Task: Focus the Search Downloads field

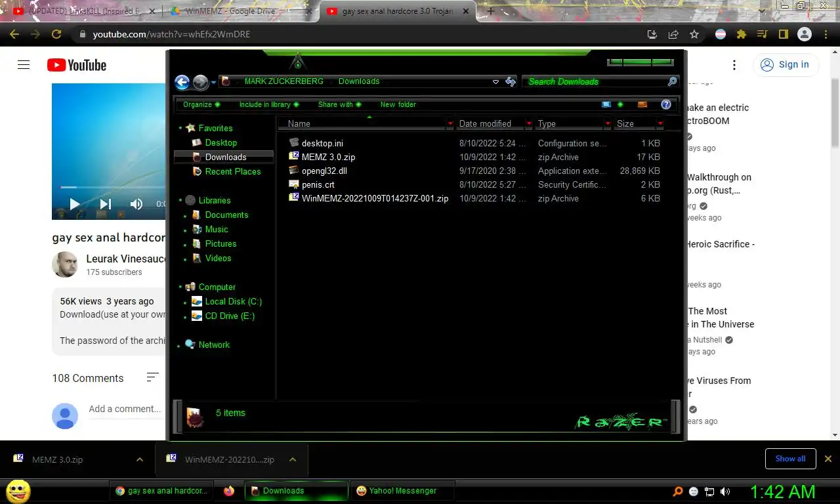Action: coord(594,81)
